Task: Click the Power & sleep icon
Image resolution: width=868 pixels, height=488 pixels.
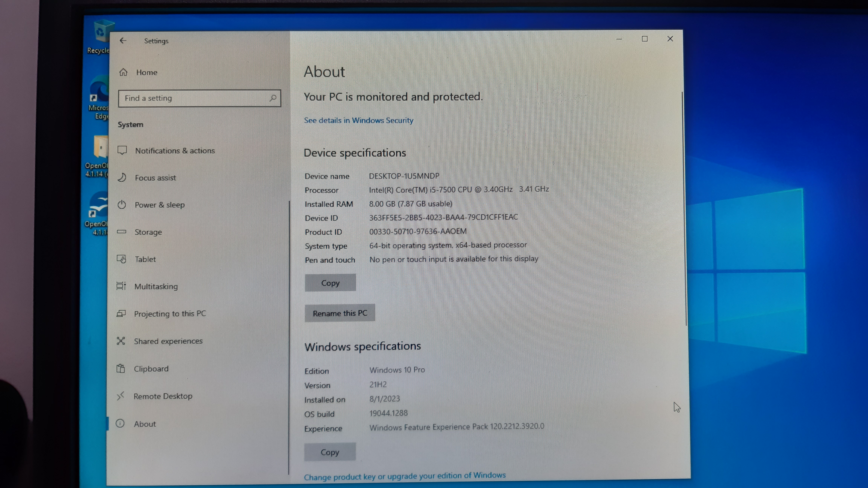Action: pos(122,205)
